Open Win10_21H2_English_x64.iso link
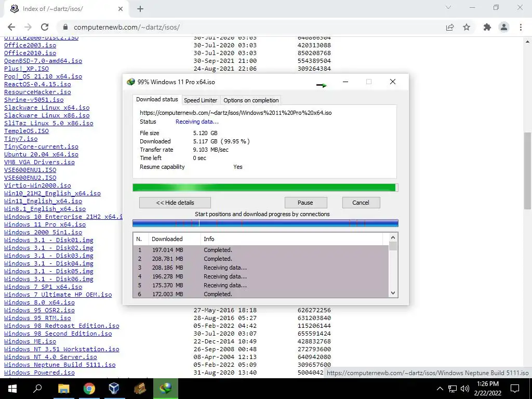 tap(52, 193)
